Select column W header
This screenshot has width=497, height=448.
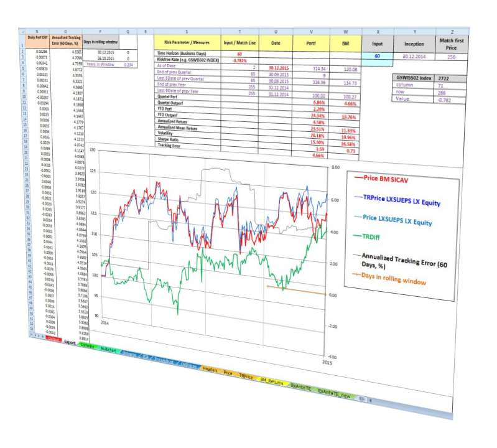coord(346,32)
